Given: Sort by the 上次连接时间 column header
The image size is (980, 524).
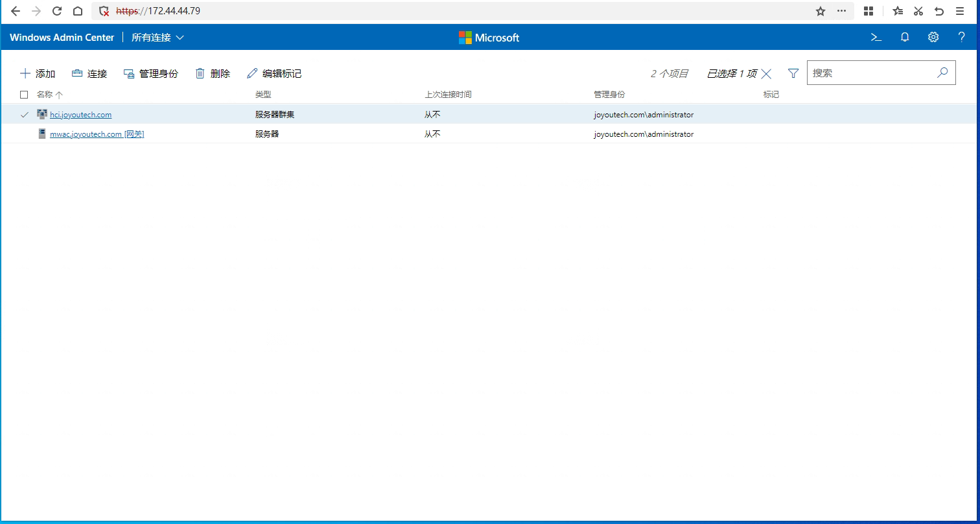Looking at the screenshot, I should click(x=448, y=95).
